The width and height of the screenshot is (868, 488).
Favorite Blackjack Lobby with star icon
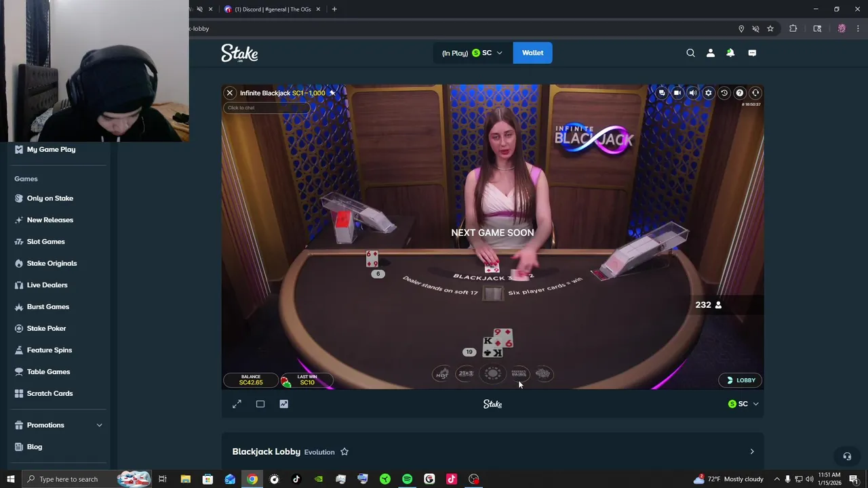tap(344, 451)
